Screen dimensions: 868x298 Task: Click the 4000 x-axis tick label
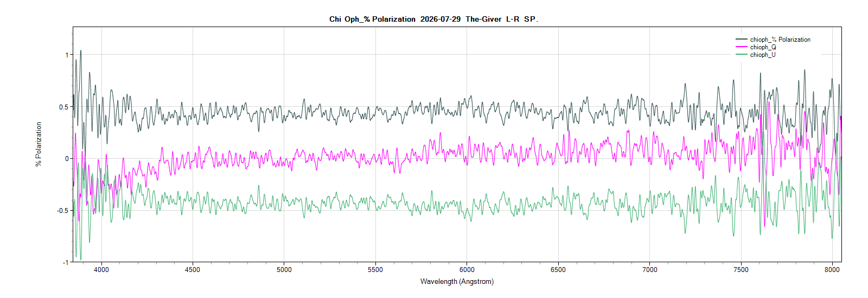tap(101, 270)
